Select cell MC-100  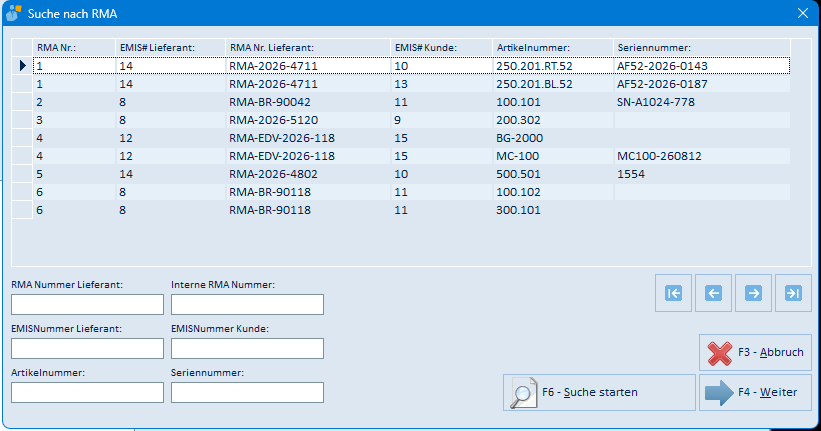point(553,156)
